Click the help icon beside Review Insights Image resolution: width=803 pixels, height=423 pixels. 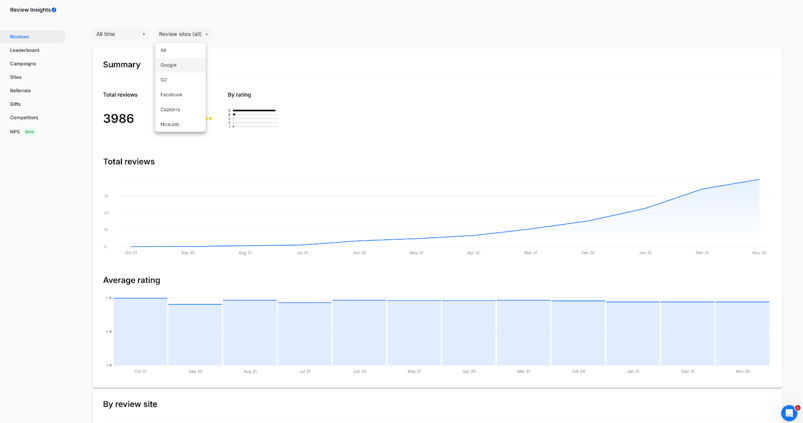coord(54,10)
